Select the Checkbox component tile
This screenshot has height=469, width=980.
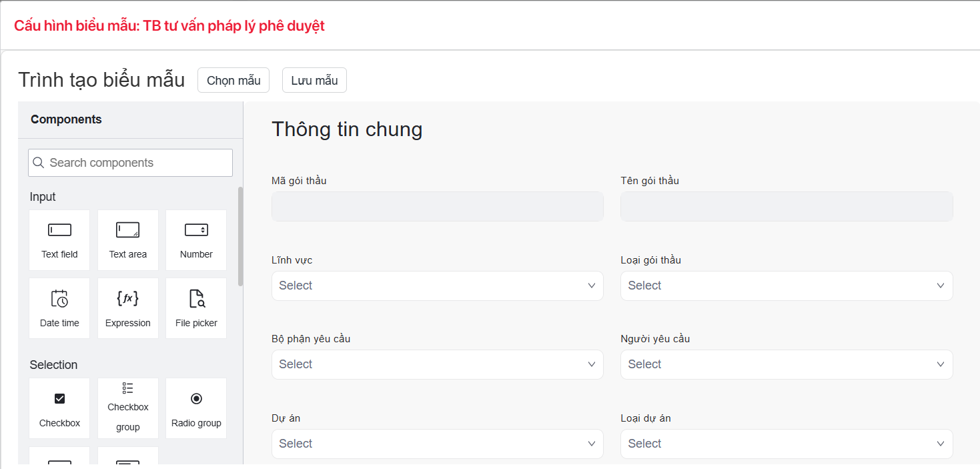coord(59,408)
